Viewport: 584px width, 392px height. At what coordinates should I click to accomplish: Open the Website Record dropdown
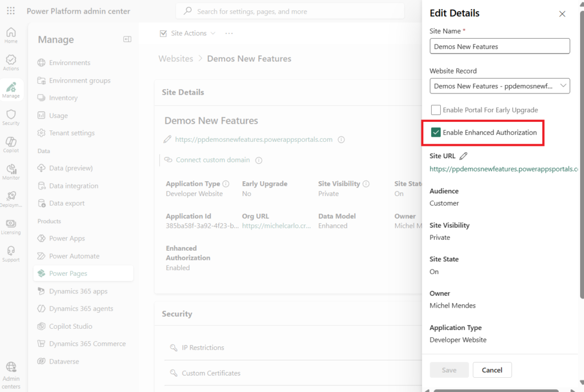point(500,86)
